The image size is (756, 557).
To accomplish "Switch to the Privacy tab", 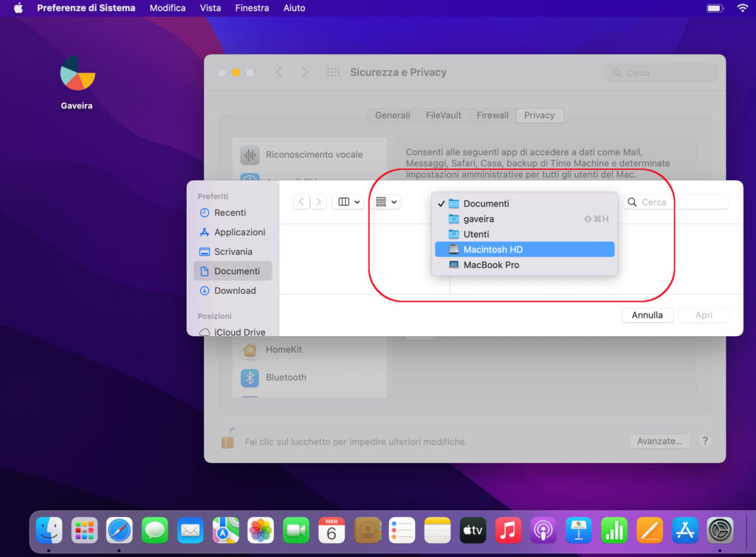I will point(539,115).
